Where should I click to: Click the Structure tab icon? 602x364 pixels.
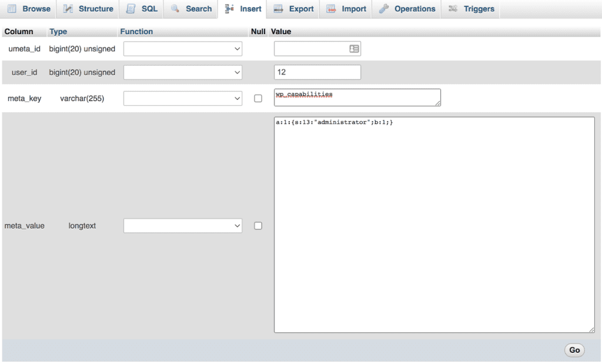(x=68, y=9)
